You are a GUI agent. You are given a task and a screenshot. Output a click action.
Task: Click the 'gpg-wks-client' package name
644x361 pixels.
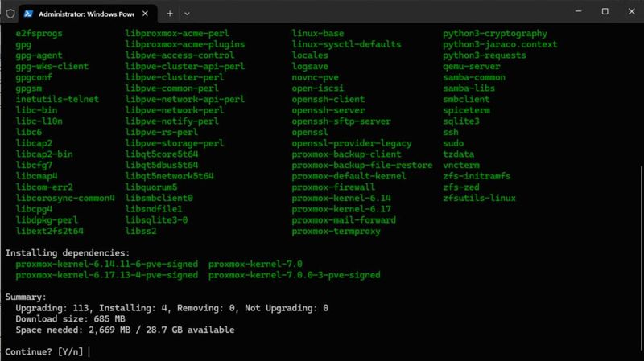52,66
